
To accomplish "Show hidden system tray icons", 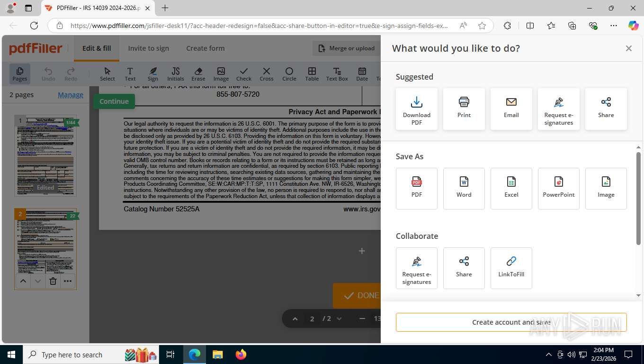I will tap(549, 355).
